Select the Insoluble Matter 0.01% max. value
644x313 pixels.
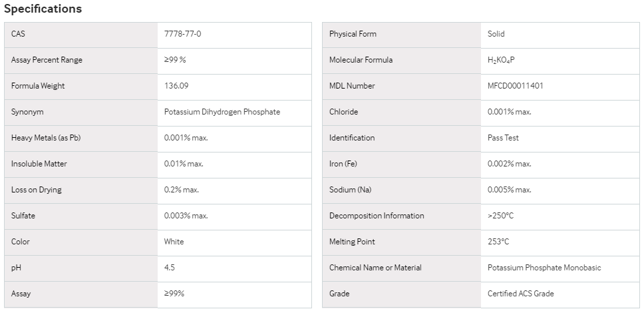[x=184, y=164]
